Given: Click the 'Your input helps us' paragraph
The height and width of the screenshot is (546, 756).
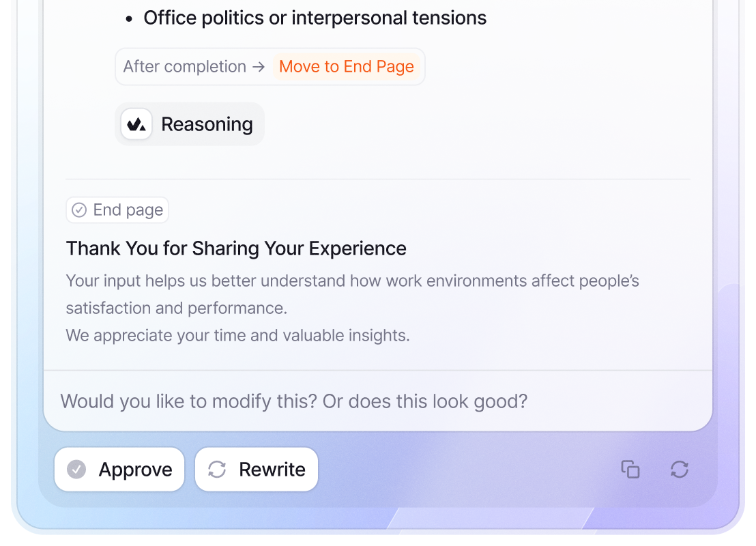Looking at the screenshot, I should pos(352,281).
